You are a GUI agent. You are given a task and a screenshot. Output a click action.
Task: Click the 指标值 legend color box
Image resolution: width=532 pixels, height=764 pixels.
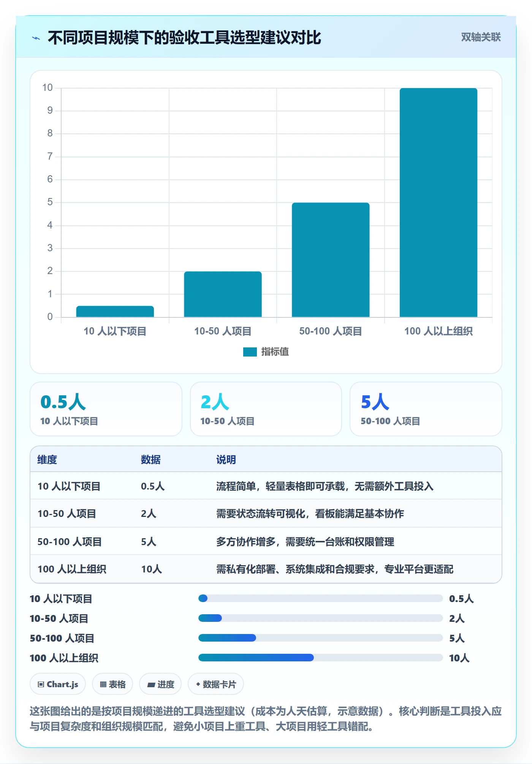pos(250,352)
